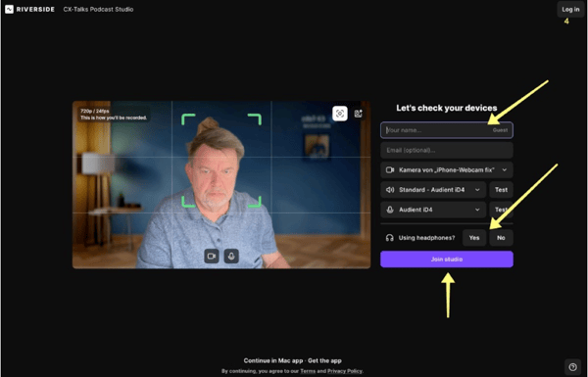Click Continue in Mac app link

point(273,360)
